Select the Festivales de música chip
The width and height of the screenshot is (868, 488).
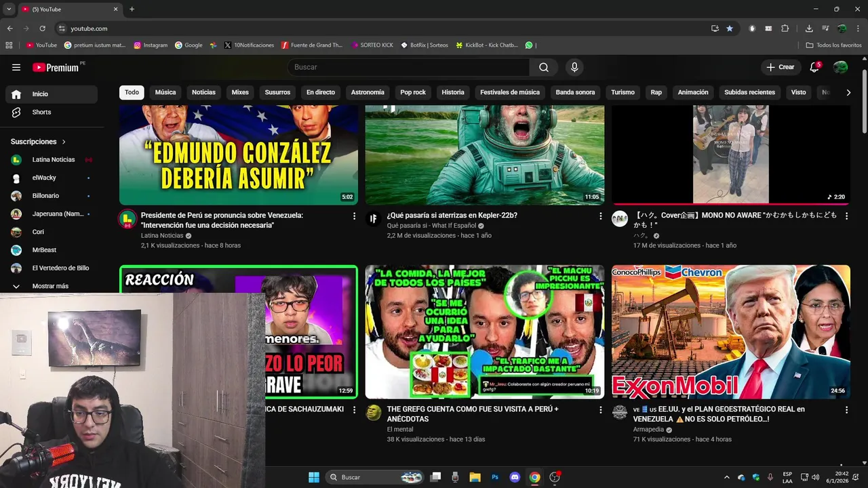coord(510,92)
